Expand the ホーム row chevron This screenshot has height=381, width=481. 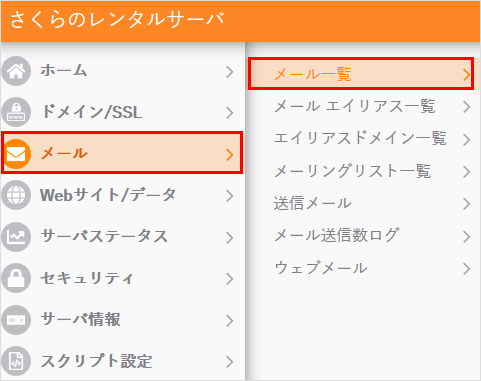(229, 72)
